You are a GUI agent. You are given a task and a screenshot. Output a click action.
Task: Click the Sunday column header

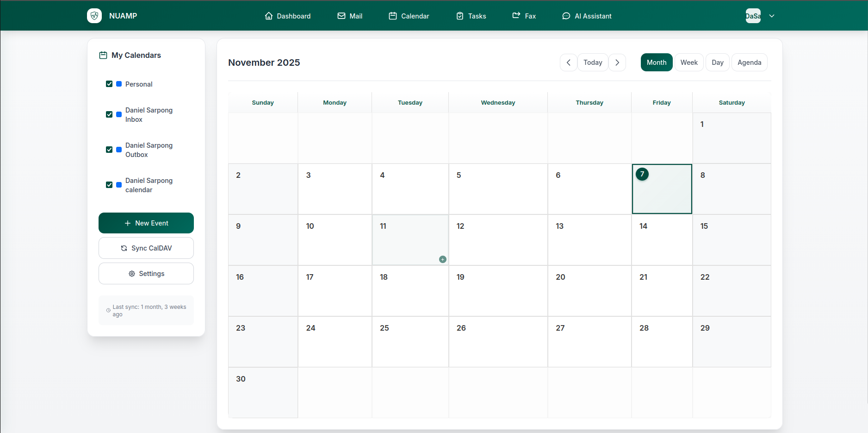(263, 103)
